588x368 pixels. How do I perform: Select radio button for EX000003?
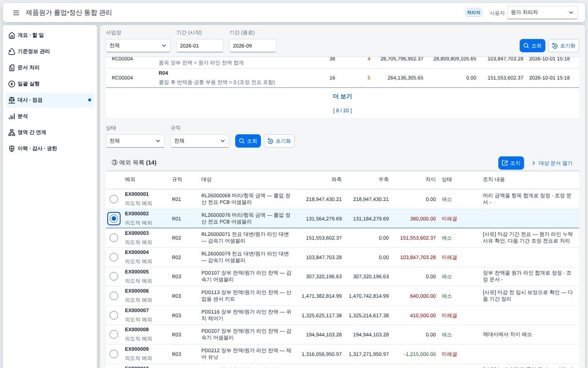point(114,238)
